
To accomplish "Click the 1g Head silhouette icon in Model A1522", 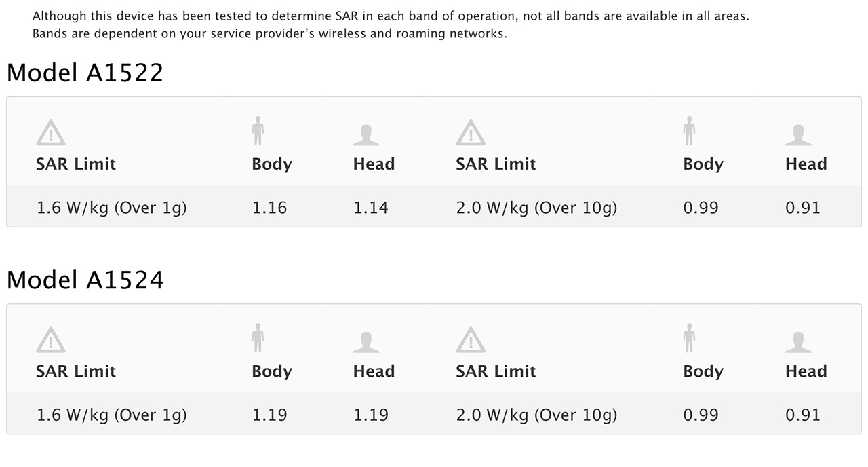I will click(366, 135).
